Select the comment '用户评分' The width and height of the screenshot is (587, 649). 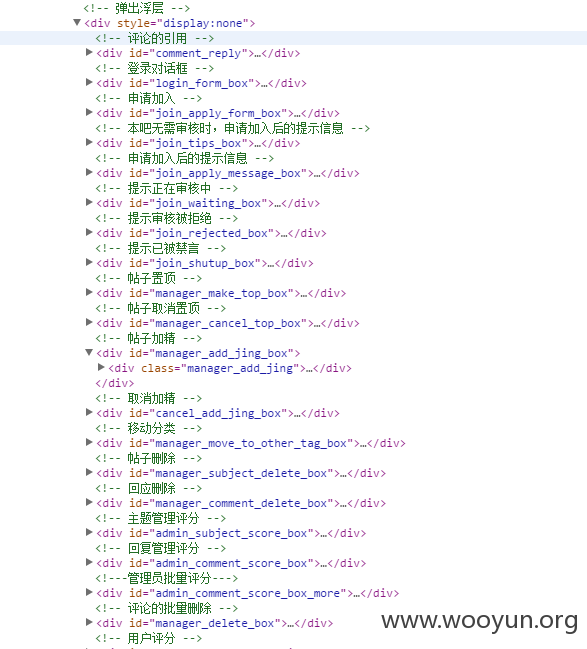[149, 638]
